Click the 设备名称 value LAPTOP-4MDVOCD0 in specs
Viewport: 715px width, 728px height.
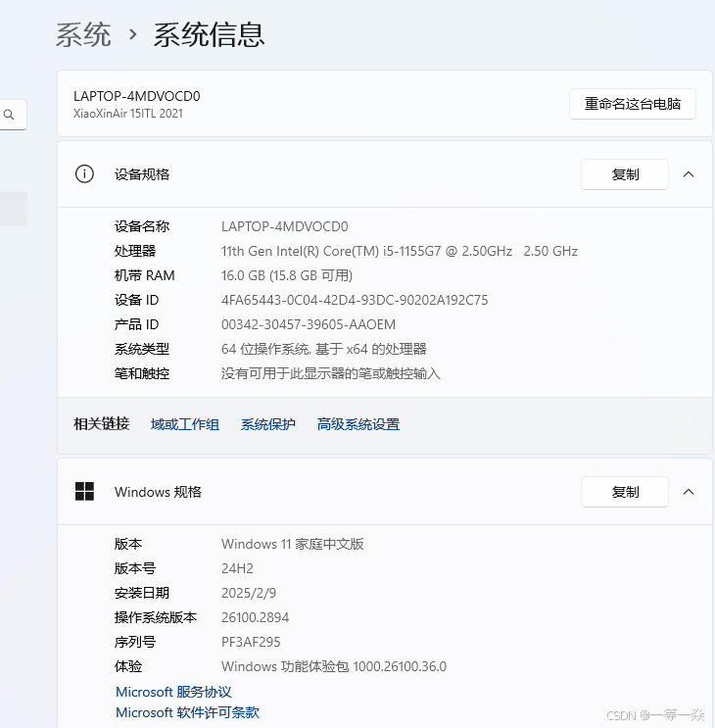pyautogui.click(x=284, y=226)
